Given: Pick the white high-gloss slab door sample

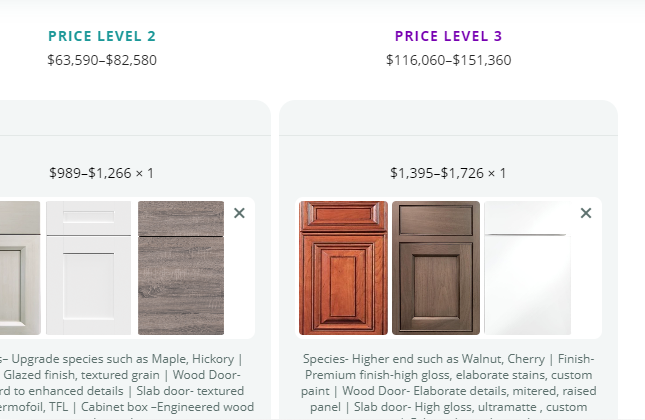Looking at the screenshot, I should pos(528,268).
